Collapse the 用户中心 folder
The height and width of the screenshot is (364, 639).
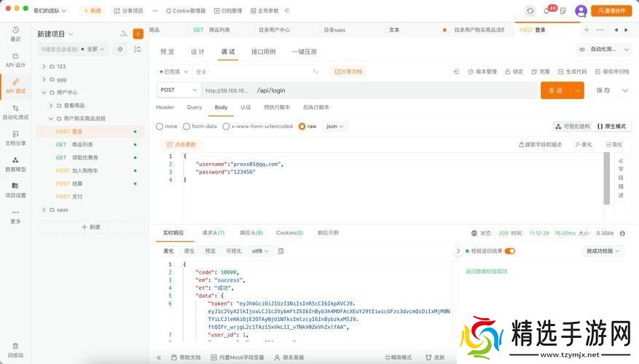click(44, 92)
